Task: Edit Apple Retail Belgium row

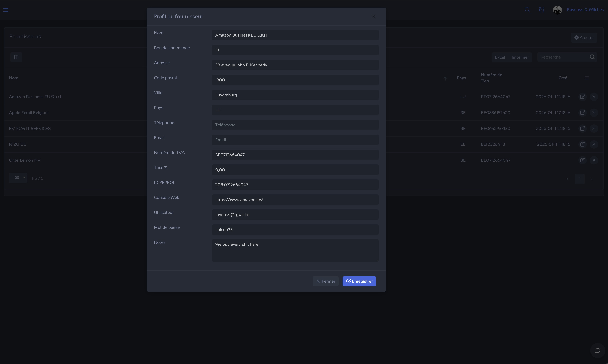Action: (x=583, y=113)
